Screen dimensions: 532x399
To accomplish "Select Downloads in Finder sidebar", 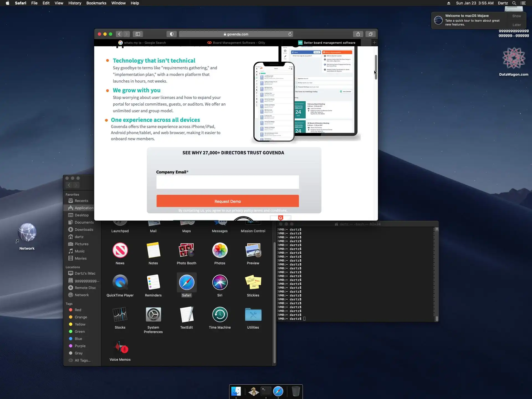I will 84,229.
